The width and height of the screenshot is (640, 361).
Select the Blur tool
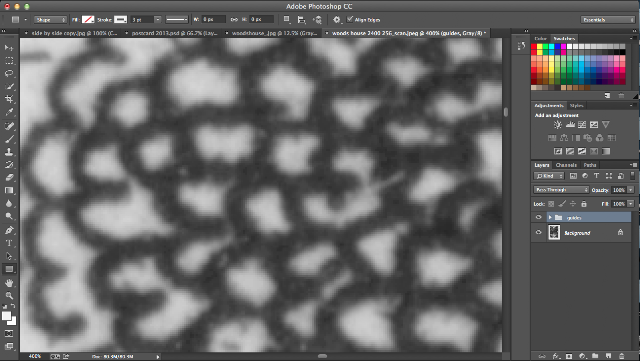point(9,203)
